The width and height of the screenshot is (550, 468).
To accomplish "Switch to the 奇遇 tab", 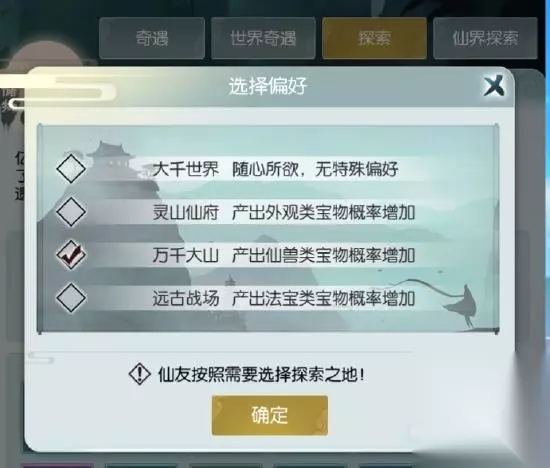I will (x=152, y=38).
